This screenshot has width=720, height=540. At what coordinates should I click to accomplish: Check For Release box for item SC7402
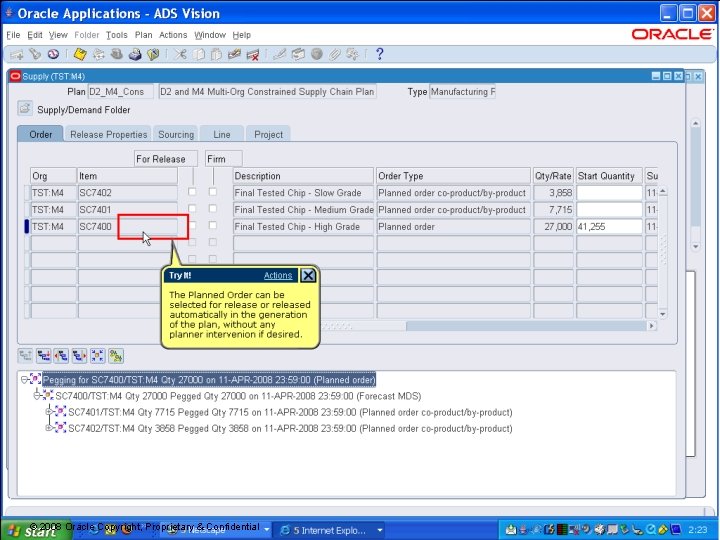192,191
